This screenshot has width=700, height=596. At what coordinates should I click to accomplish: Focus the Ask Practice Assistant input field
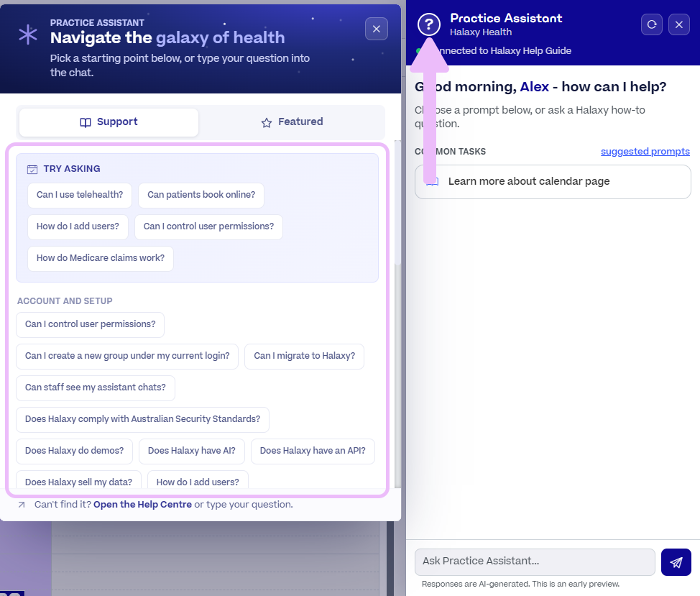click(535, 562)
